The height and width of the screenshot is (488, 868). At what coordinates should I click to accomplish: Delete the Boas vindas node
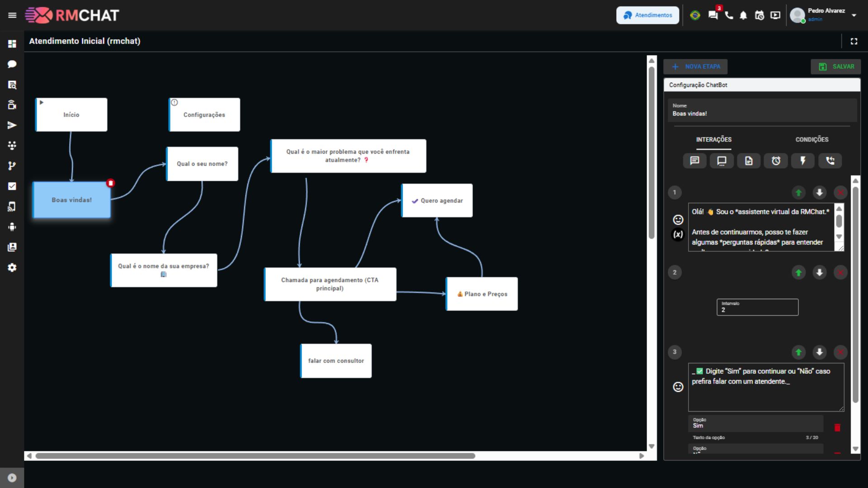[x=111, y=183]
